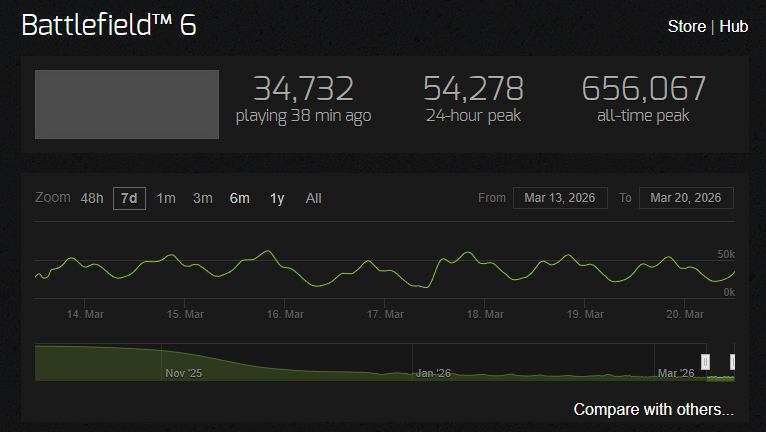Click the 18. Mar axis label
The image size is (766, 432).
pos(485,314)
